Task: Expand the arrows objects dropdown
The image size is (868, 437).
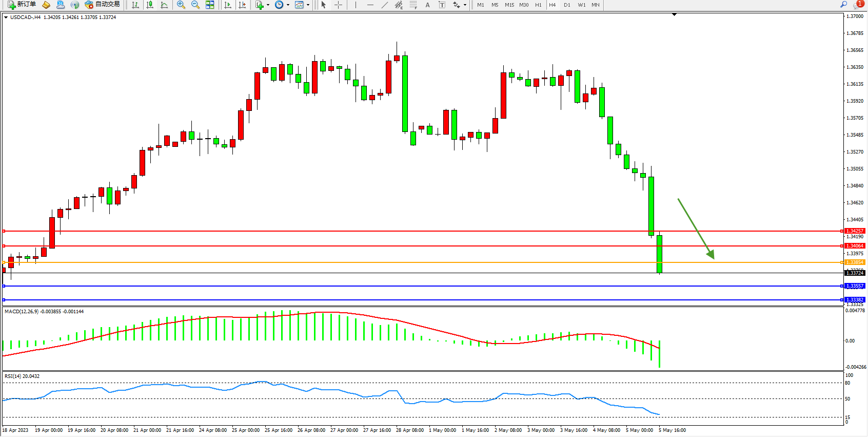Action: tap(465, 5)
